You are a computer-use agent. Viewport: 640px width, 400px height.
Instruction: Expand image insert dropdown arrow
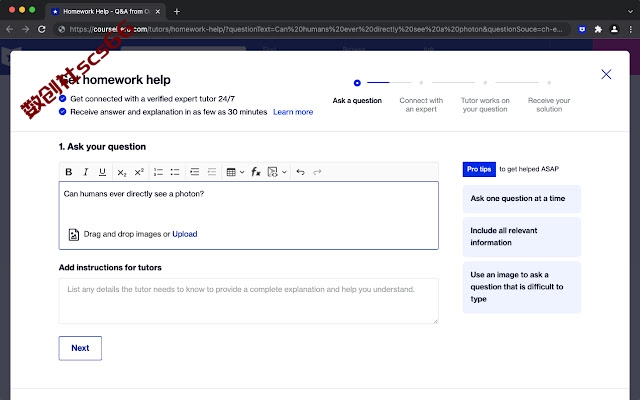click(x=284, y=172)
